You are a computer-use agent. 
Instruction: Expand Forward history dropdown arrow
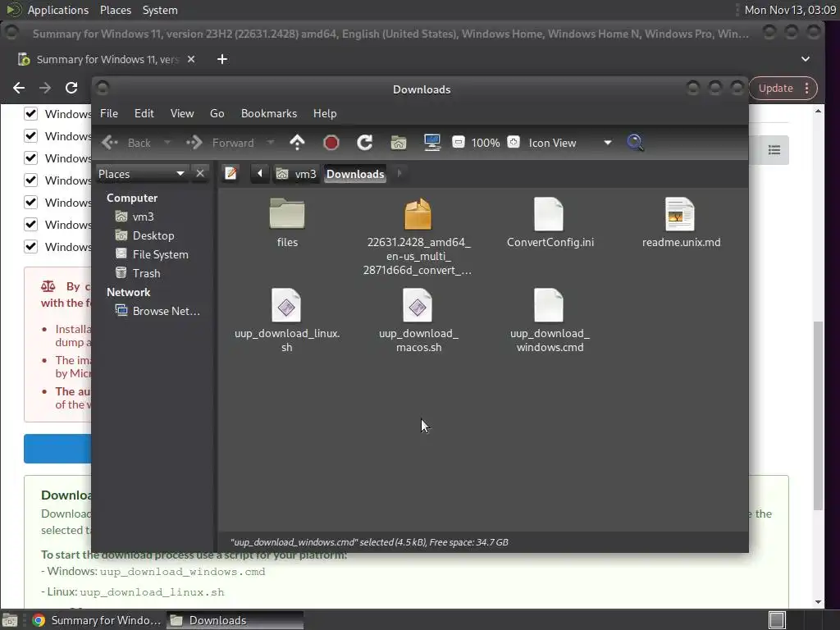pos(271,143)
